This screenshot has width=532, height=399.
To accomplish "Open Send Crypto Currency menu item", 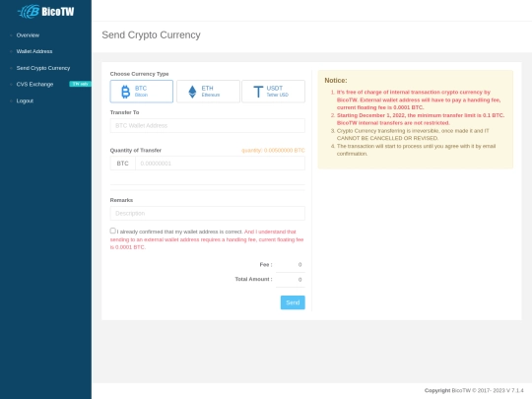I will tap(43, 68).
